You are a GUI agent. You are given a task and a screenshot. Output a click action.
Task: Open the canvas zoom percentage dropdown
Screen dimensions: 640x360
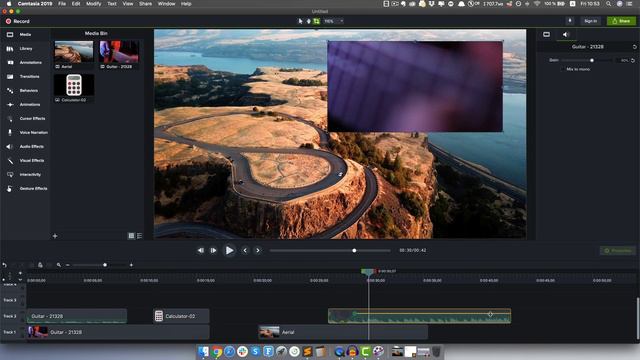pos(333,21)
